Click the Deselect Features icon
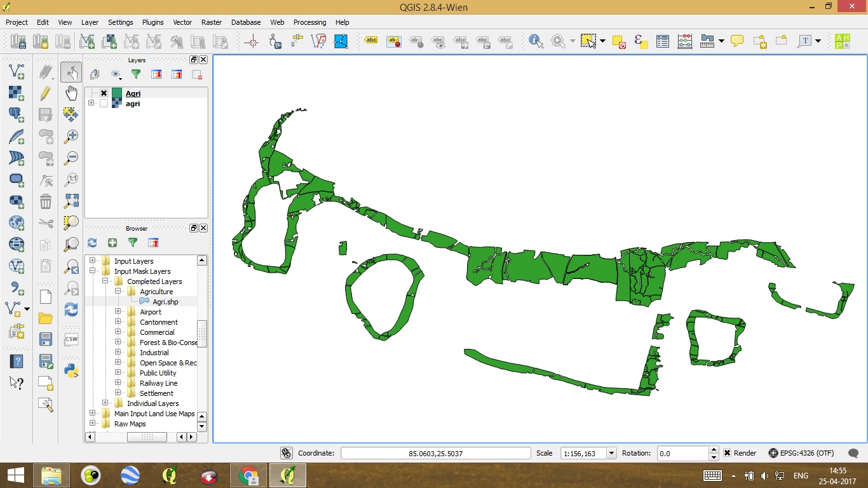Screen dimensions: 868x488 [619, 41]
